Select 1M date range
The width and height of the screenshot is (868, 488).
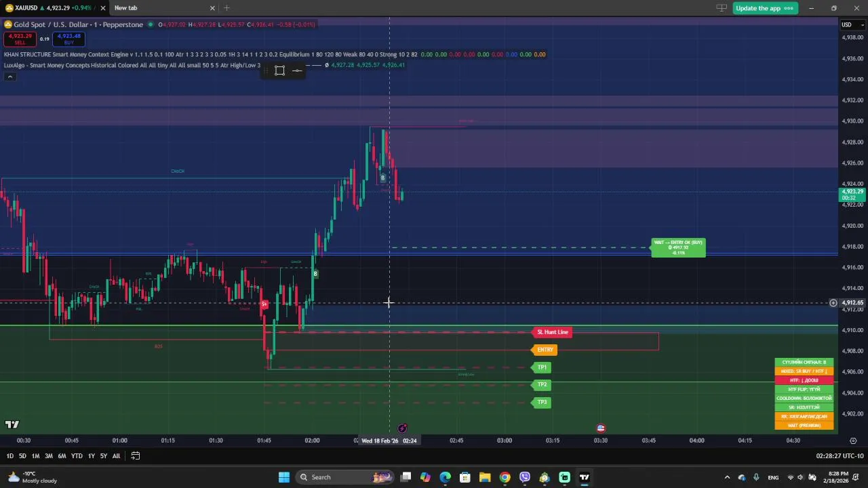click(x=35, y=456)
